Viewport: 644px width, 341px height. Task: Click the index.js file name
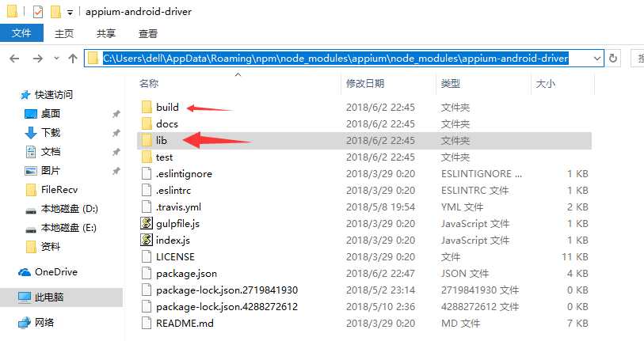point(173,241)
